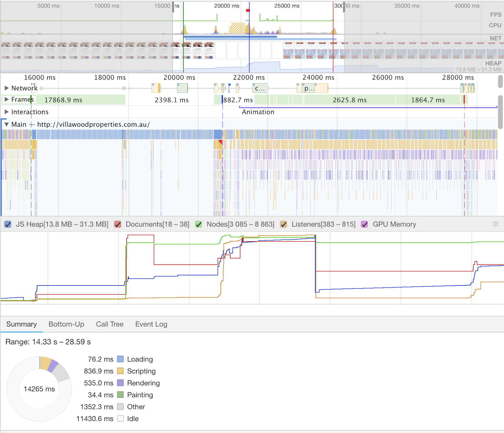Turn off the GPU Memory checkbox
The image size is (504, 433).
pos(364,224)
